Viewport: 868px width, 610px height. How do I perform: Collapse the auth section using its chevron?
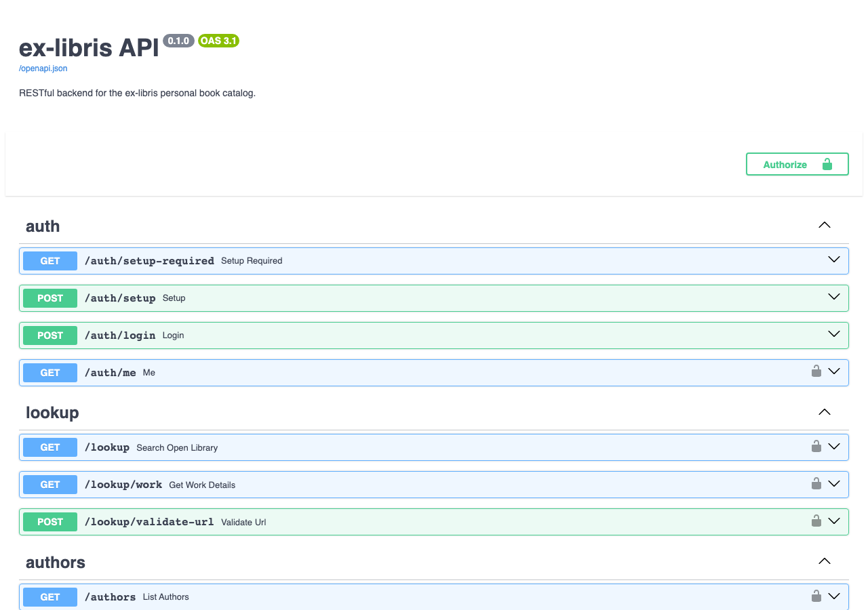(x=824, y=224)
